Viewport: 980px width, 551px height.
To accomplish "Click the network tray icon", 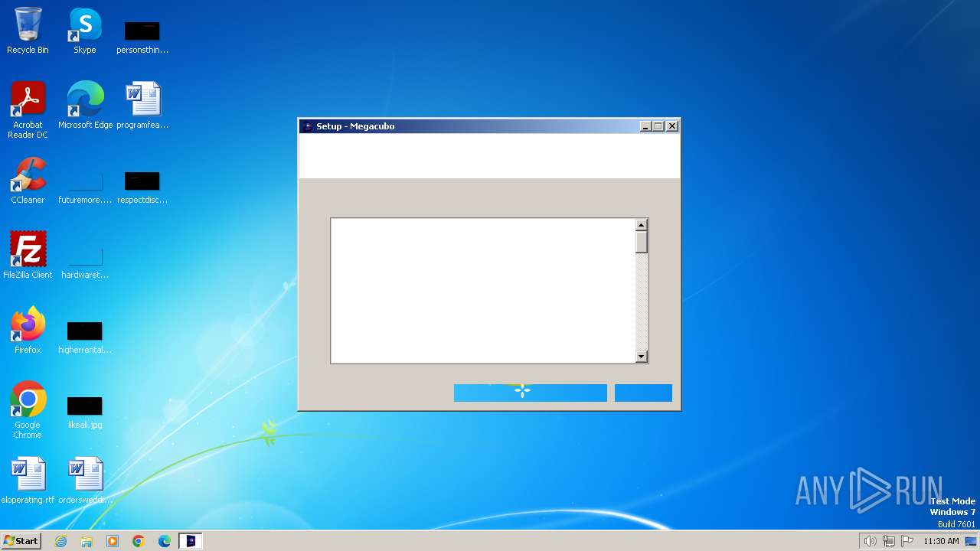I will point(889,541).
